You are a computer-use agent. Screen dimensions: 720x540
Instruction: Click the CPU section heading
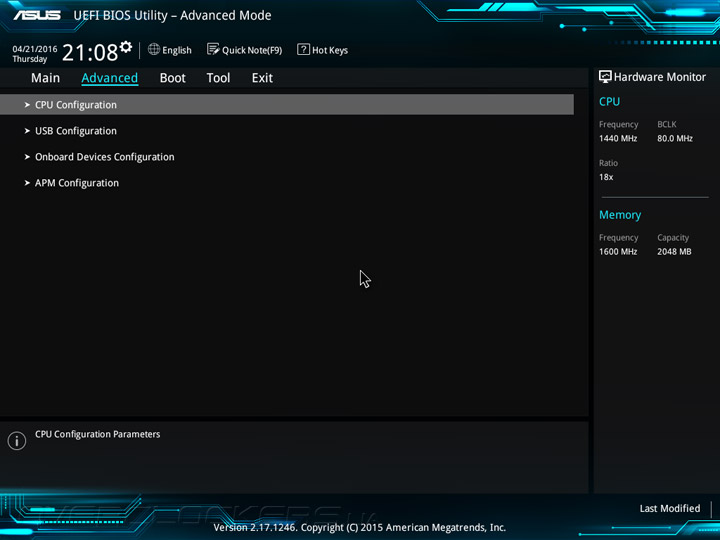coord(609,101)
